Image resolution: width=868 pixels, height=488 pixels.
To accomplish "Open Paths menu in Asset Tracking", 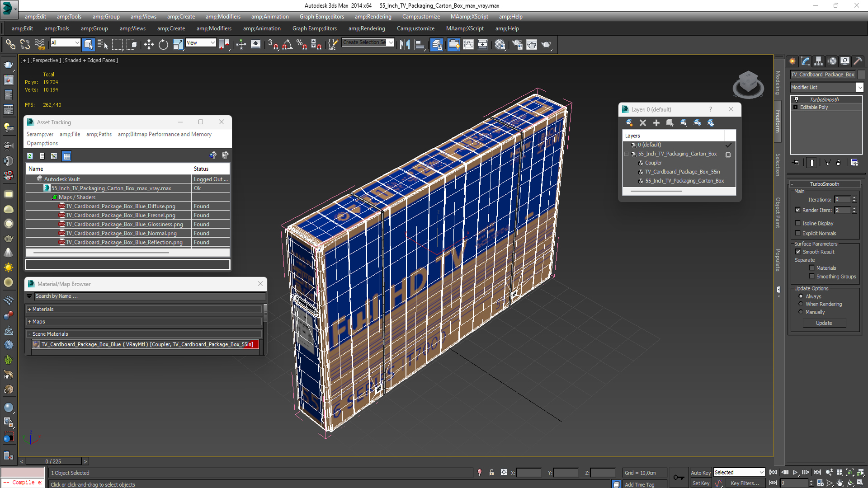I will coord(99,134).
